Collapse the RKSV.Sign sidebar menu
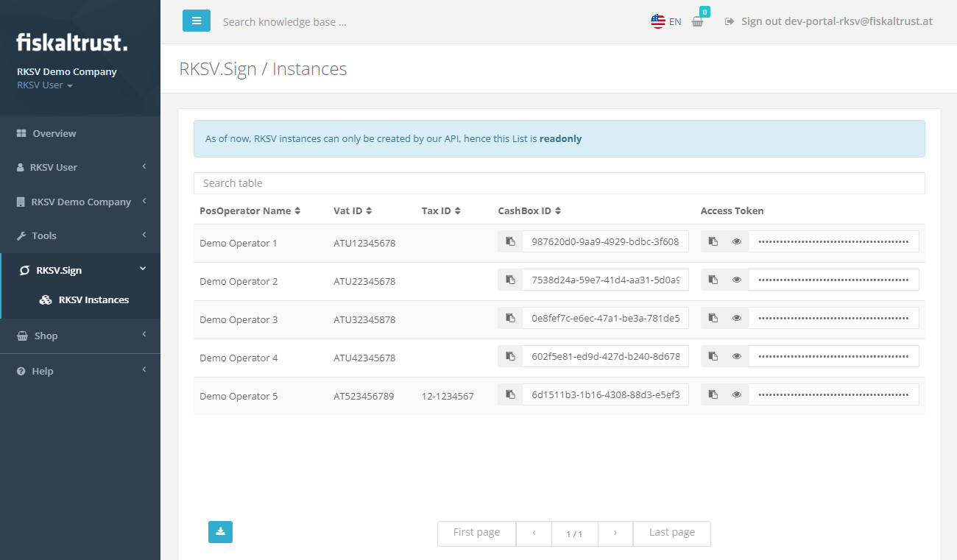The image size is (957, 560). pos(80,270)
